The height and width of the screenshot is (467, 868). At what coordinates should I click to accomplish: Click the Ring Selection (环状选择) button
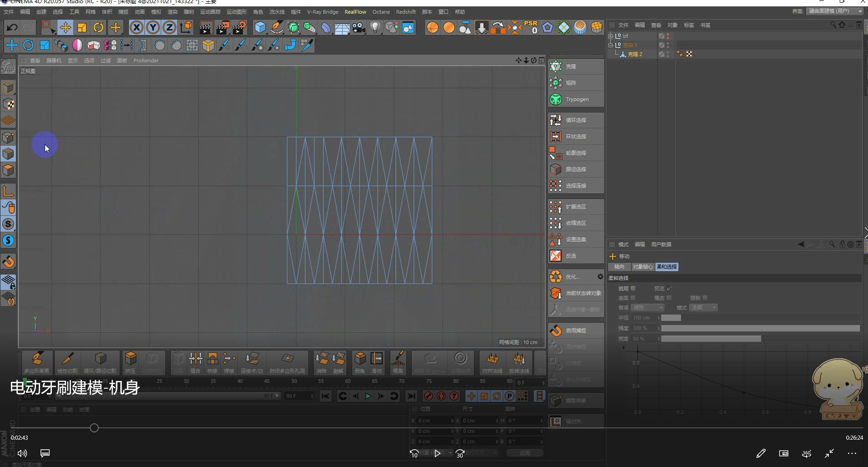pyautogui.click(x=576, y=137)
